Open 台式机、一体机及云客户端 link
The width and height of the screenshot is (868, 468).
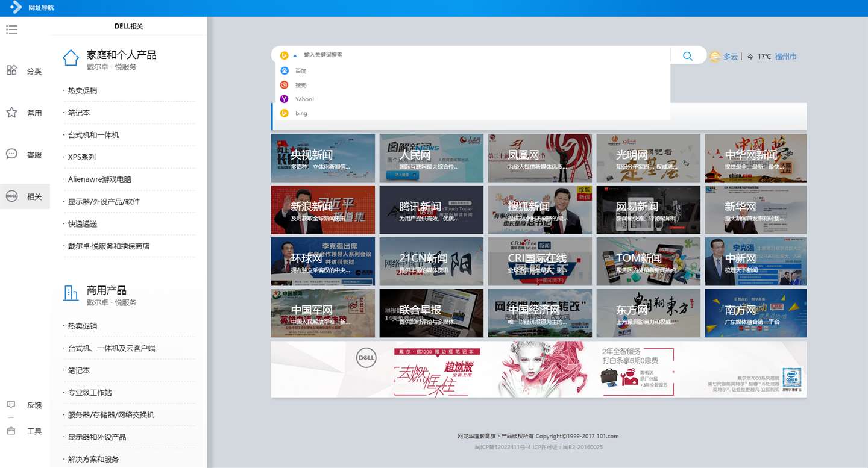click(x=112, y=348)
